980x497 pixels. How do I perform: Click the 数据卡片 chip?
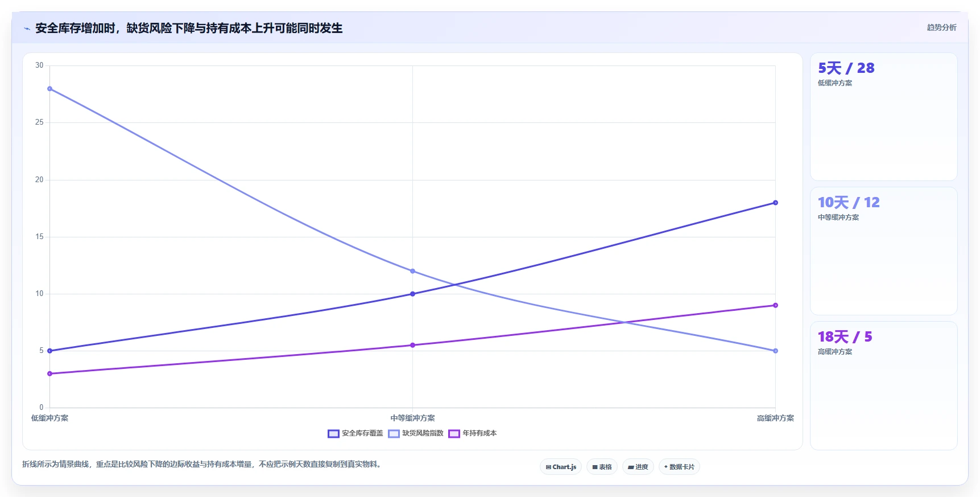tap(679, 467)
